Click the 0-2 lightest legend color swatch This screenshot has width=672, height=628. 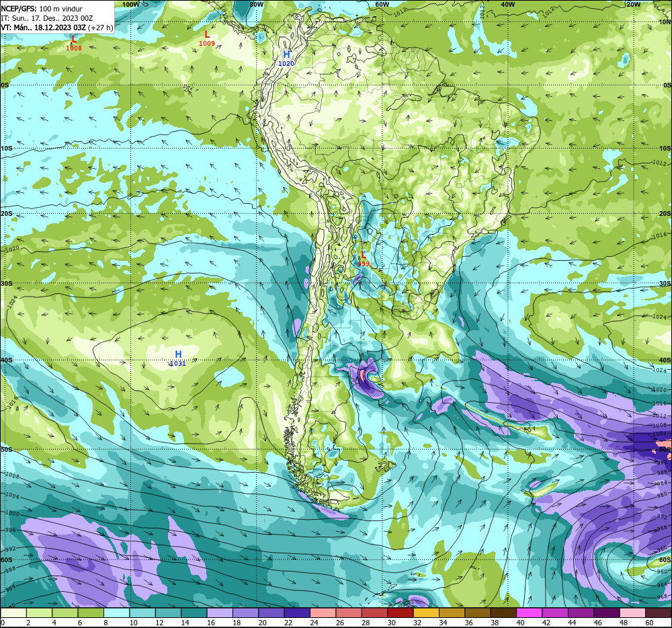(x=13, y=613)
